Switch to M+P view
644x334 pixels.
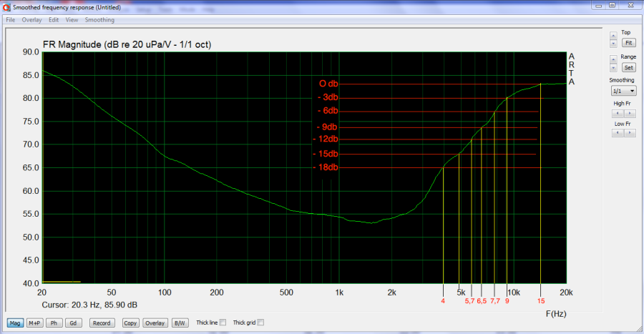tap(34, 323)
